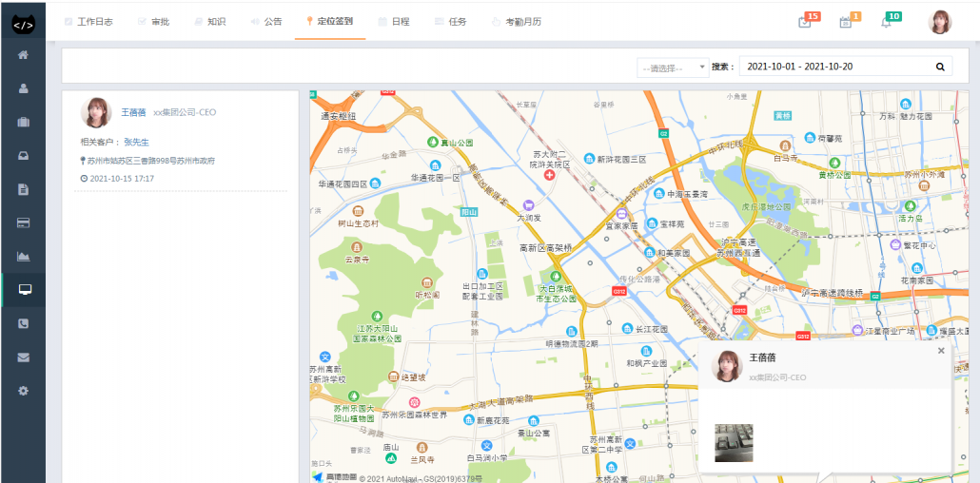Open the 审批 tab
The height and width of the screenshot is (483, 980).
coord(153,21)
